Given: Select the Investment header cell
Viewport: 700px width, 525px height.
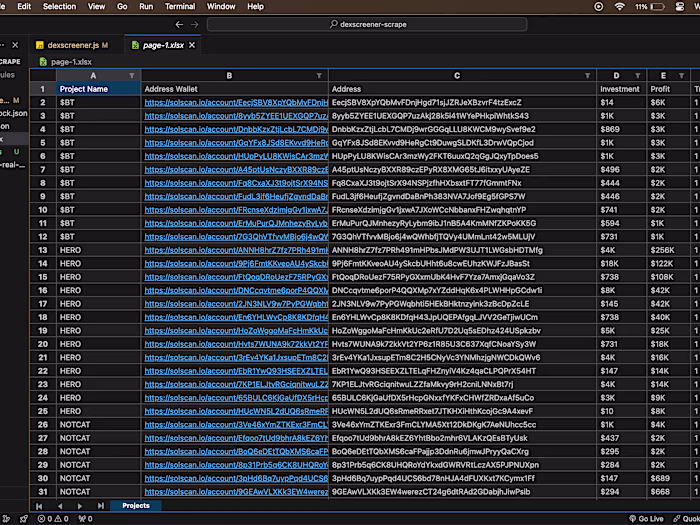Looking at the screenshot, I should (621, 89).
